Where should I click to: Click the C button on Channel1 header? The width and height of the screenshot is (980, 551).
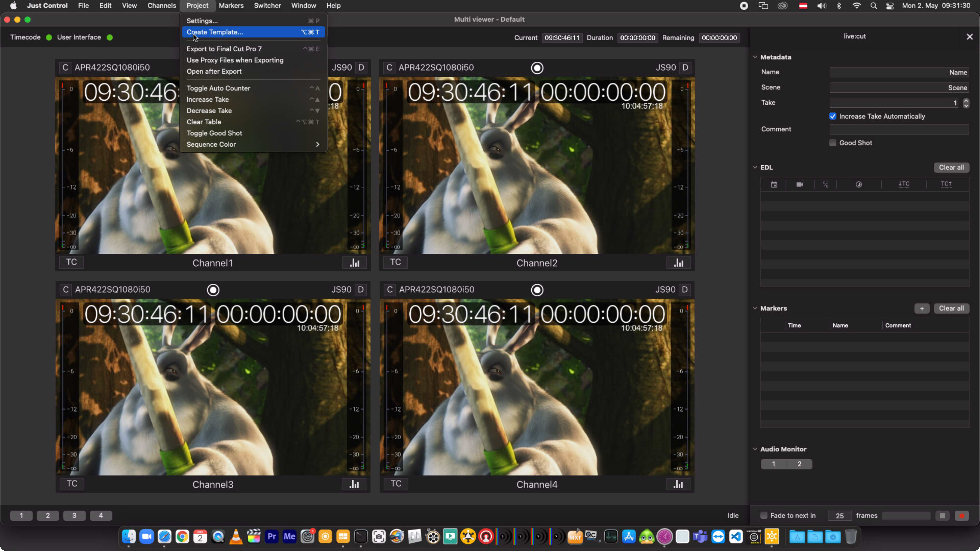65,68
